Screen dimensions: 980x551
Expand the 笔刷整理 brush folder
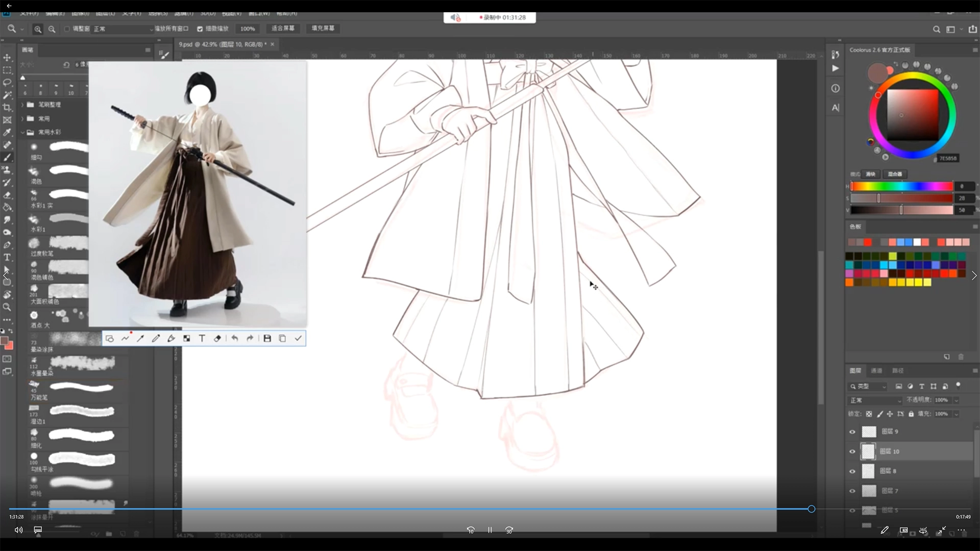pyautogui.click(x=22, y=105)
